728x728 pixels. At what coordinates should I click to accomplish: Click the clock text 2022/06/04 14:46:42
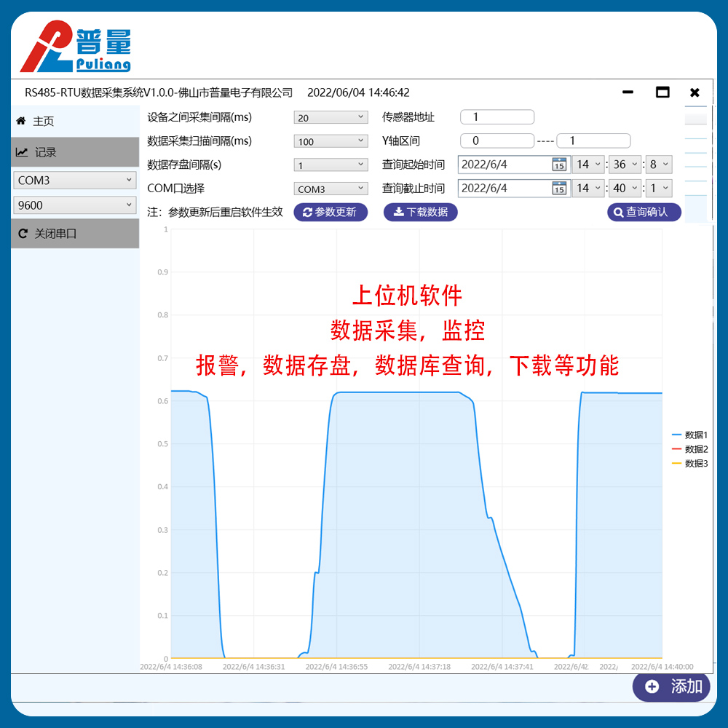coord(358,92)
